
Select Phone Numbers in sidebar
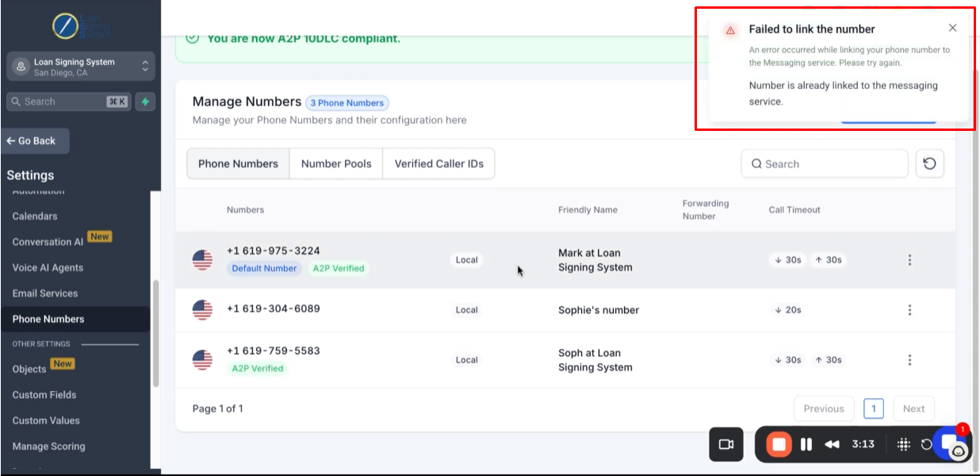pos(75,319)
